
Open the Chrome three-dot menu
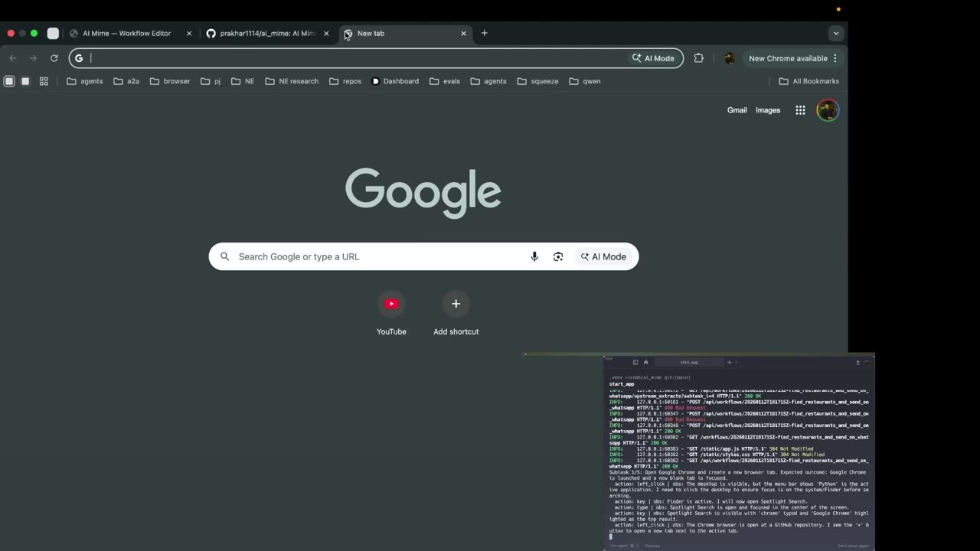click(835, 58)
